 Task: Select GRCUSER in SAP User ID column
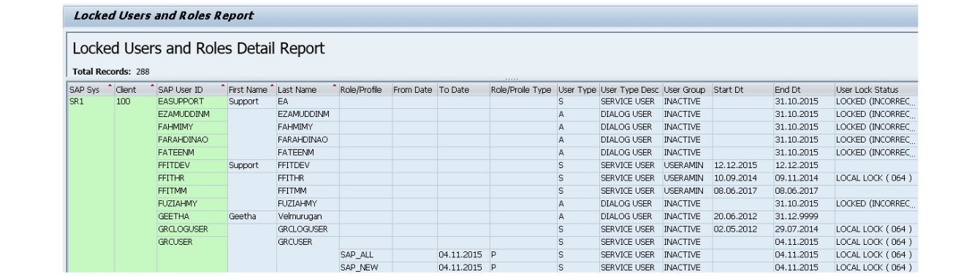191,242
